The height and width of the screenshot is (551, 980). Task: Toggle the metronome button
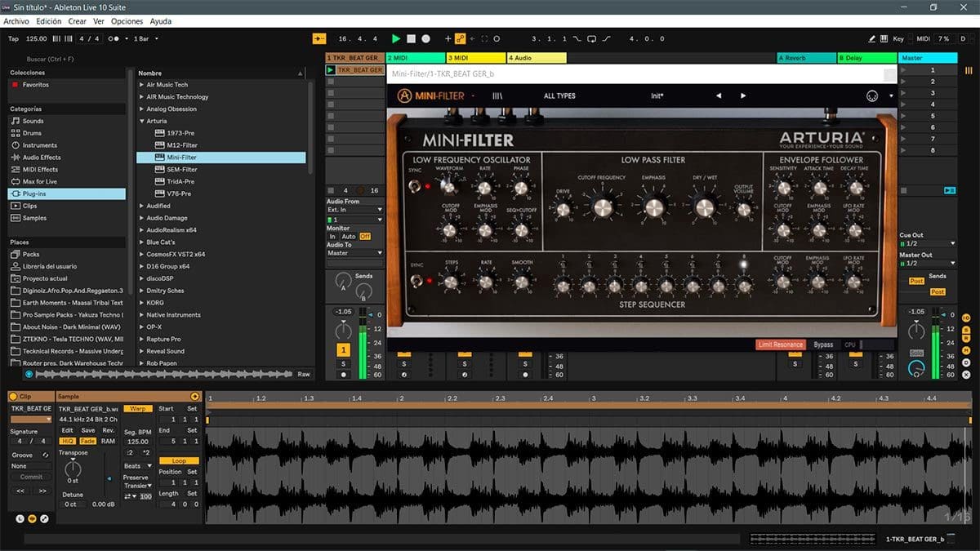coord(114,38)
